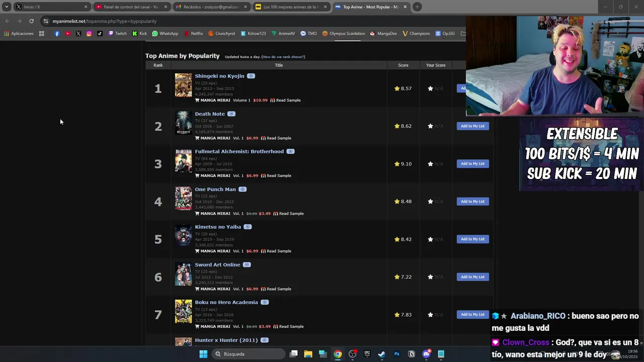Click the site information icon in address bar
The image size is (644, 362).
coord(46,21)
